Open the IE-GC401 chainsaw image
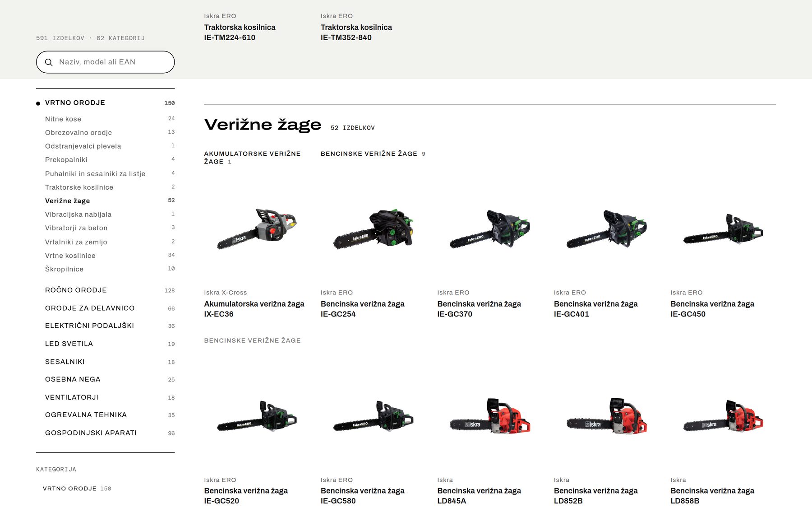 [x=607, y=228]
